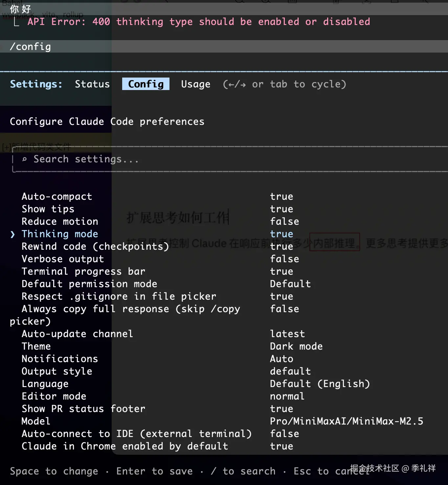Image resolution: width=448 pixels, height=485 pixels.
Task: Change the Theme value Dark mode
Action: (x=296, y=346)
